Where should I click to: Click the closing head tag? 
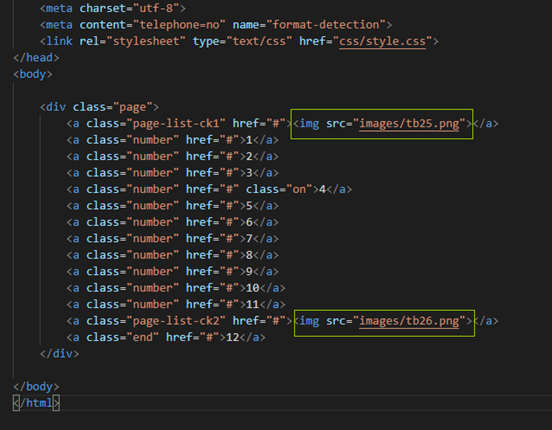pyautogui.click(x=36, y=58)
